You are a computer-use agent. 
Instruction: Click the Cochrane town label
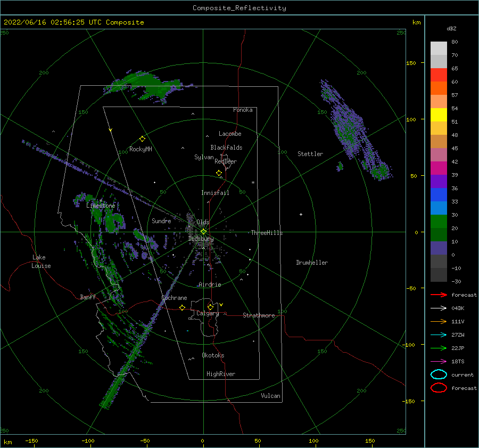tap(174, 298)
